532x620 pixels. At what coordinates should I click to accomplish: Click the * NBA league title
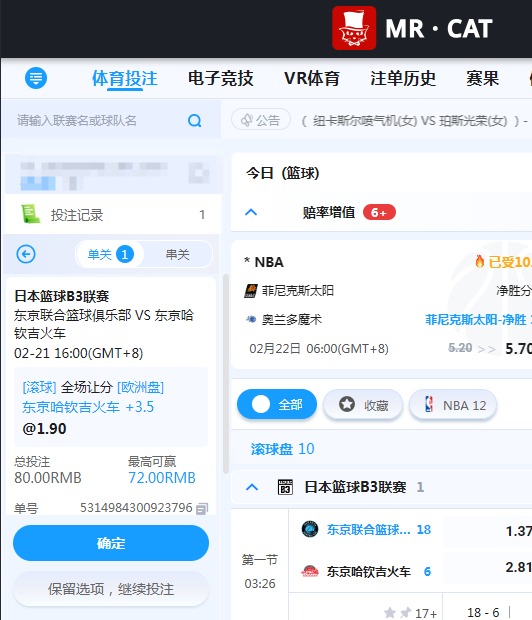[264, 262]
